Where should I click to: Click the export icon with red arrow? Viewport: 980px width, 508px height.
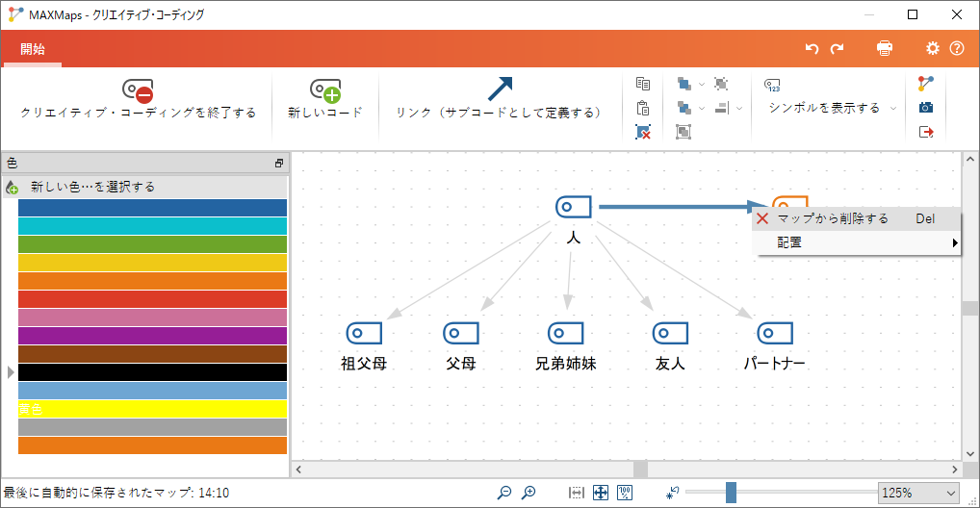pos(926,132)
